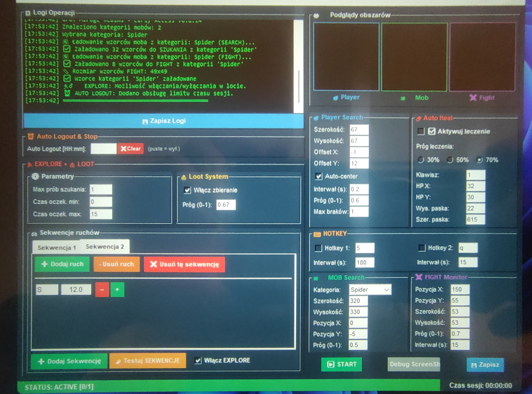Click Usuń tę sekwencję delete button
The height and width of the screenshot is (394, 532).
tap(184, 264)
